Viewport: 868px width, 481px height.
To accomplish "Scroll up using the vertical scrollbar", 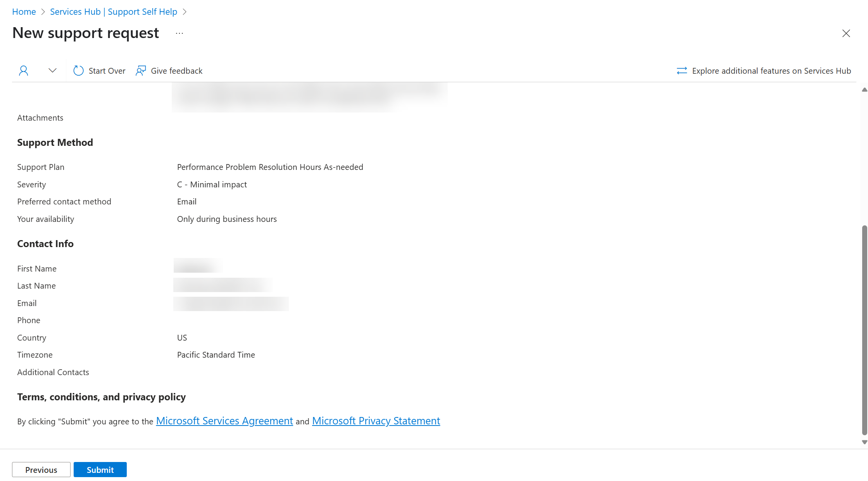I will [863, 89].
